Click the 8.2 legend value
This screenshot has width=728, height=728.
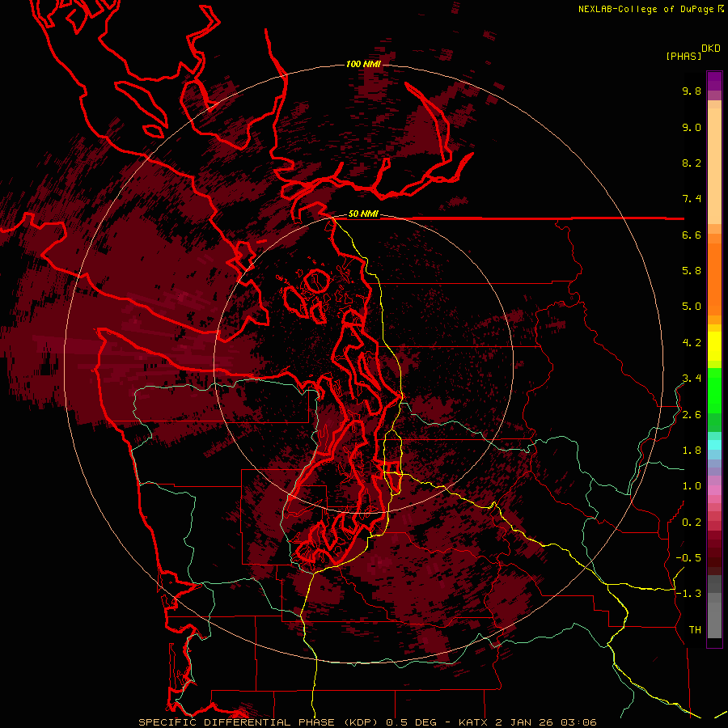692,163
